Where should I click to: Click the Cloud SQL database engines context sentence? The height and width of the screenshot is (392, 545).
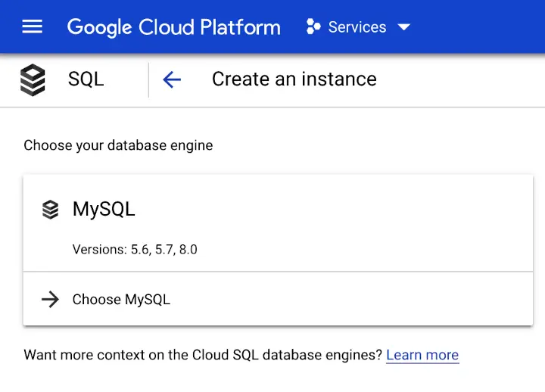[202, 355]
